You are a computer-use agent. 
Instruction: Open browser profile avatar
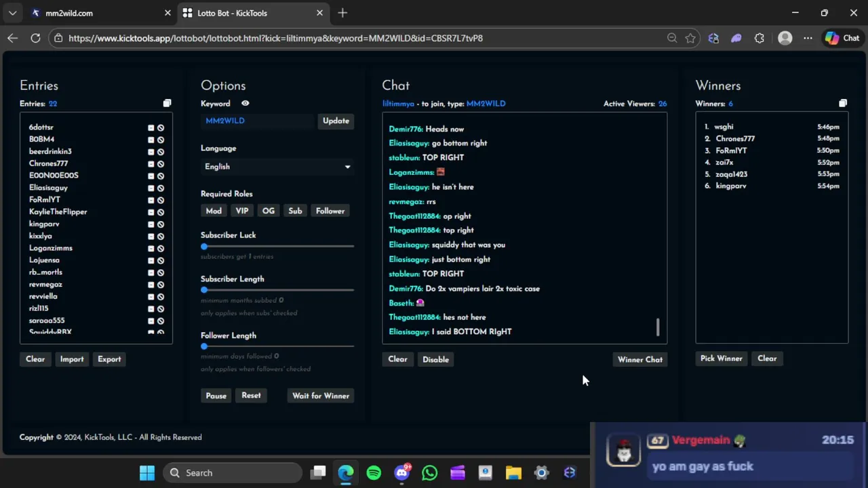[785, 38]
